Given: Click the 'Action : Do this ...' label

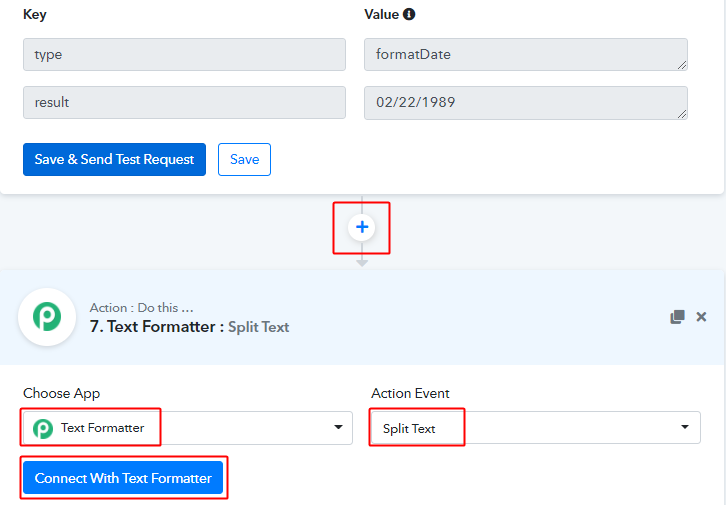Looking at the screenshot, I should [142, 308].
